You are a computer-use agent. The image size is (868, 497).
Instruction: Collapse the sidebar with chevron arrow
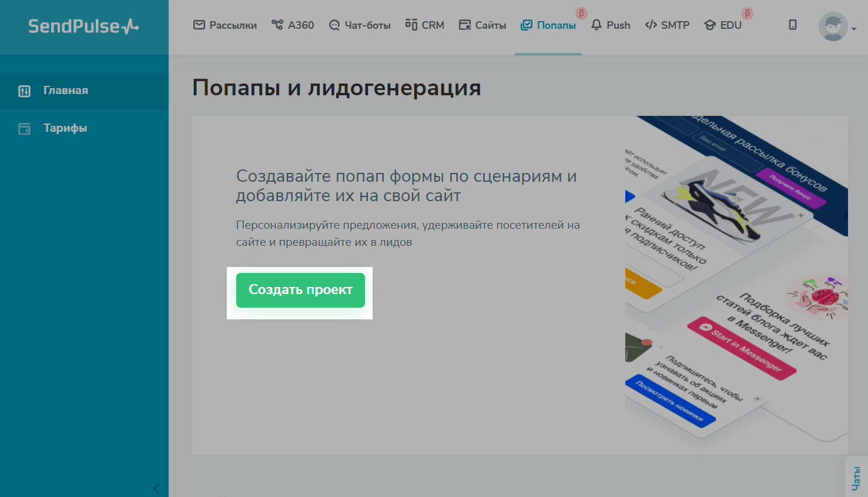tap(156, 488)
